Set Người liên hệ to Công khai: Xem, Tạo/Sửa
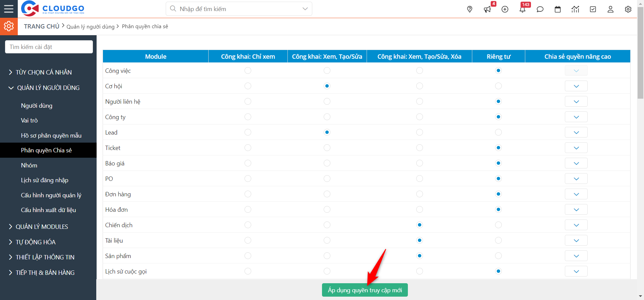Screen dimensions: 644x300 [327, 101]
